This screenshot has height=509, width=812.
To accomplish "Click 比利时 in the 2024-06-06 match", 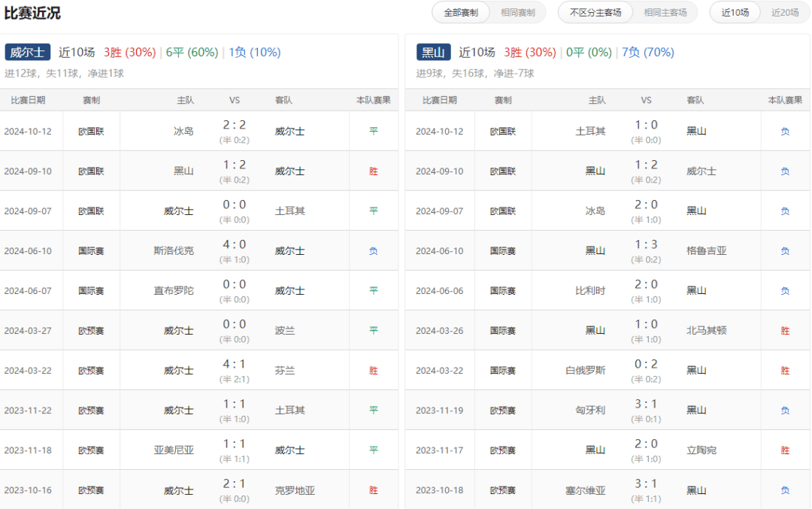I will coord(590,290).
